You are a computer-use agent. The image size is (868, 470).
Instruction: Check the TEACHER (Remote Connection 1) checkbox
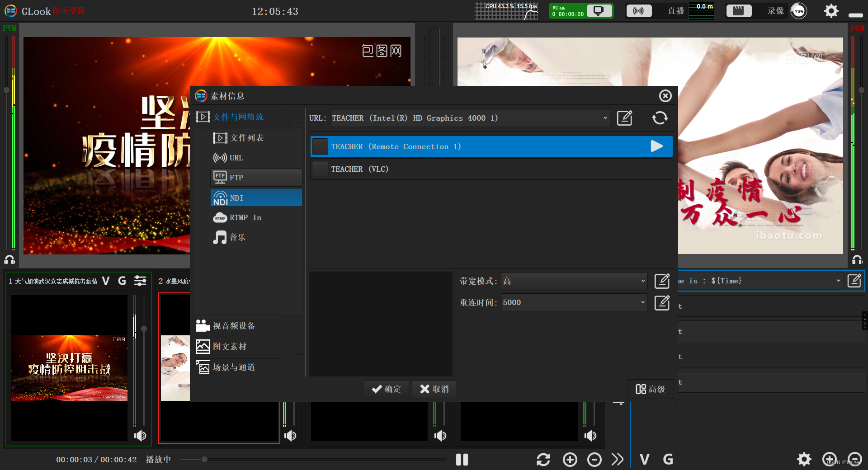tap(320, 146)
